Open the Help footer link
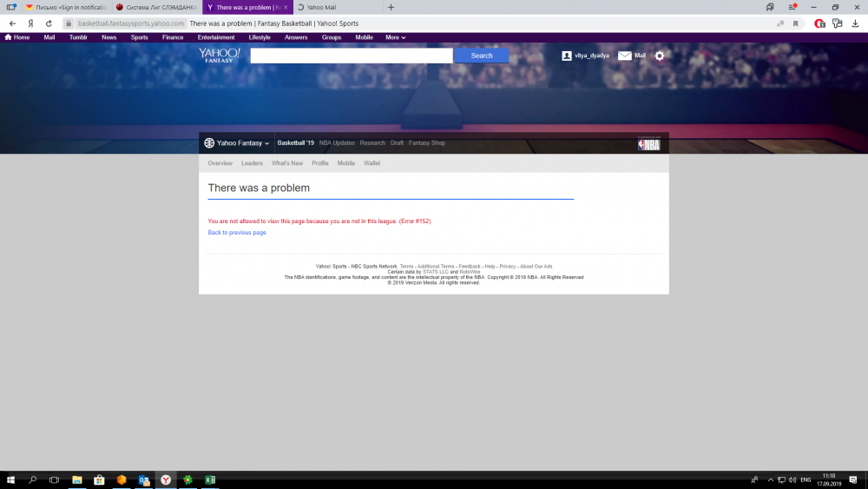 click(x=490, y=267)
